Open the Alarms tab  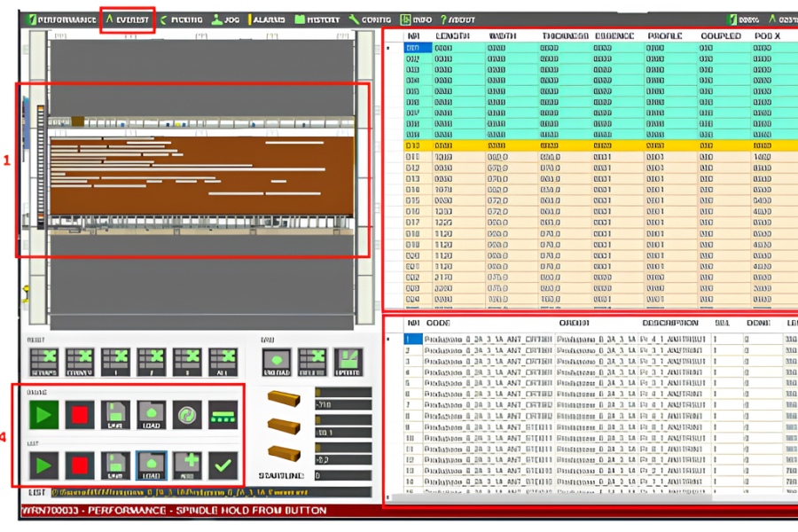click(x=266, y=20)
